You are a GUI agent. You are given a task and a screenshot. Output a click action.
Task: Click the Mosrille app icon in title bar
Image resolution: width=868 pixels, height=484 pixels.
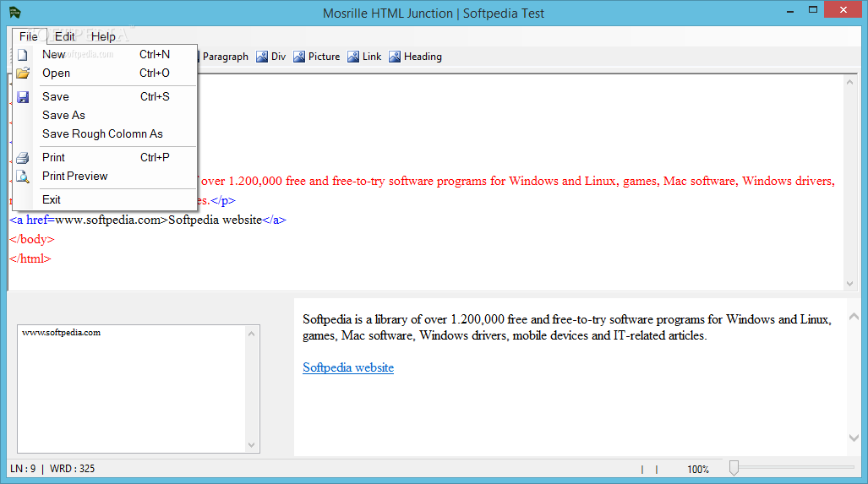[14, 12]
